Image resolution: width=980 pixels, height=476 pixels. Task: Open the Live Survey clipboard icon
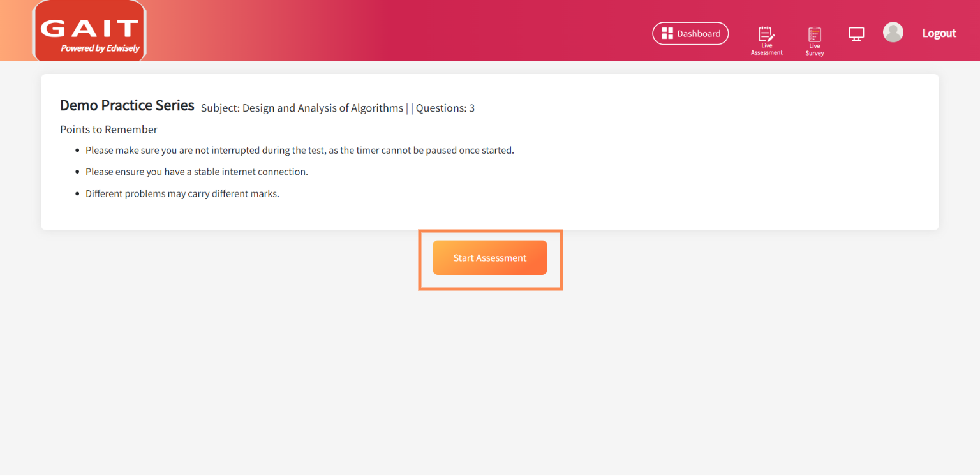click(815, 34)
